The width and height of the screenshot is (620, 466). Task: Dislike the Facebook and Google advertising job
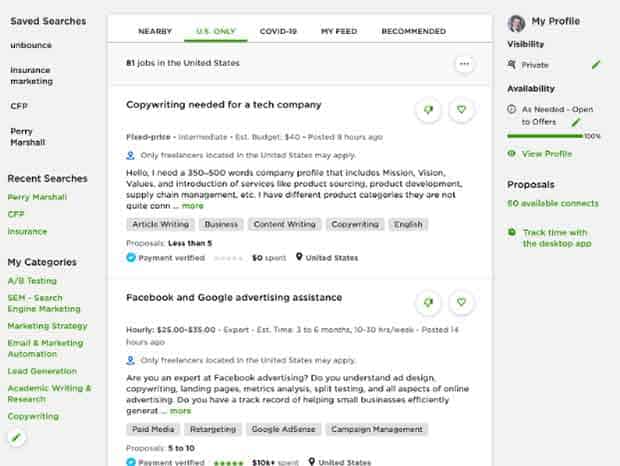(428, 302)
